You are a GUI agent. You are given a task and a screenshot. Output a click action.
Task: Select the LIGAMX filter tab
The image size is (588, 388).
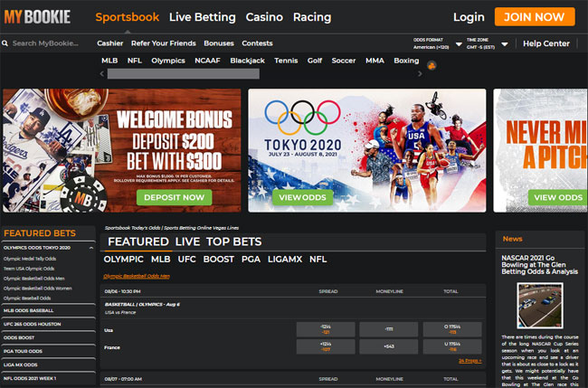(285, 260)
